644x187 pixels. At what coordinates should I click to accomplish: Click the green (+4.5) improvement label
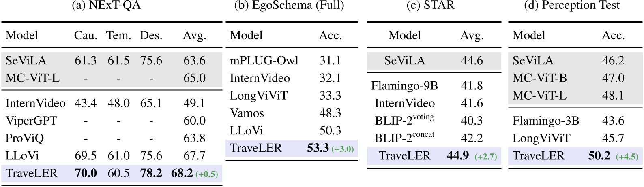coord(627,157)
